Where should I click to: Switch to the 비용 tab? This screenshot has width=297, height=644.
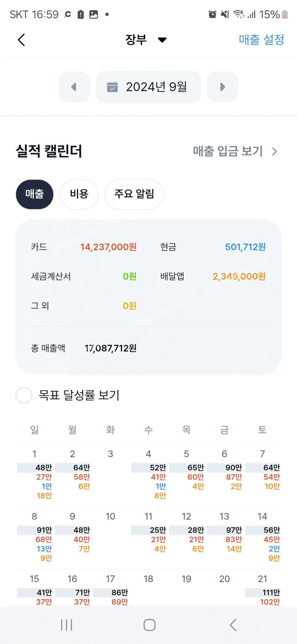click(79, 194)
